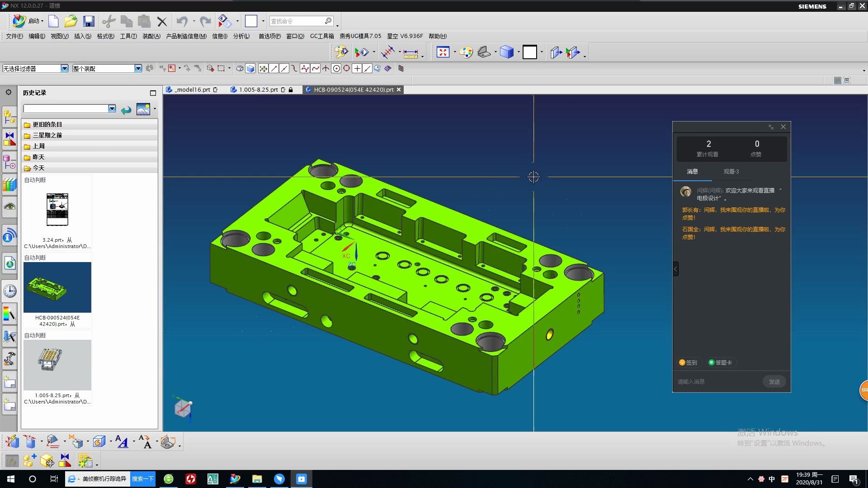This screenshot has height=488, width=868.
Task: Open the 整个装配 selection scope dropdown
Action: (x=138, y=69)
